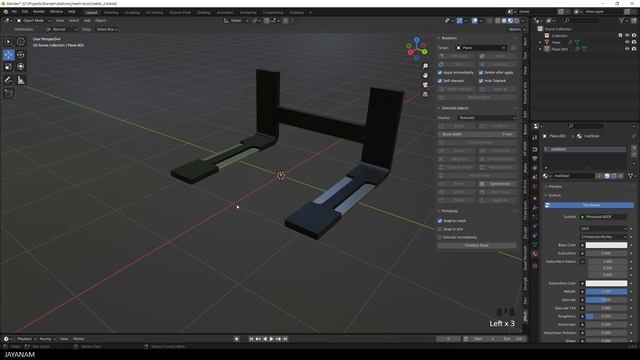
Task: Enable Execute immediately checkbox
Action: tap(440, 237)
